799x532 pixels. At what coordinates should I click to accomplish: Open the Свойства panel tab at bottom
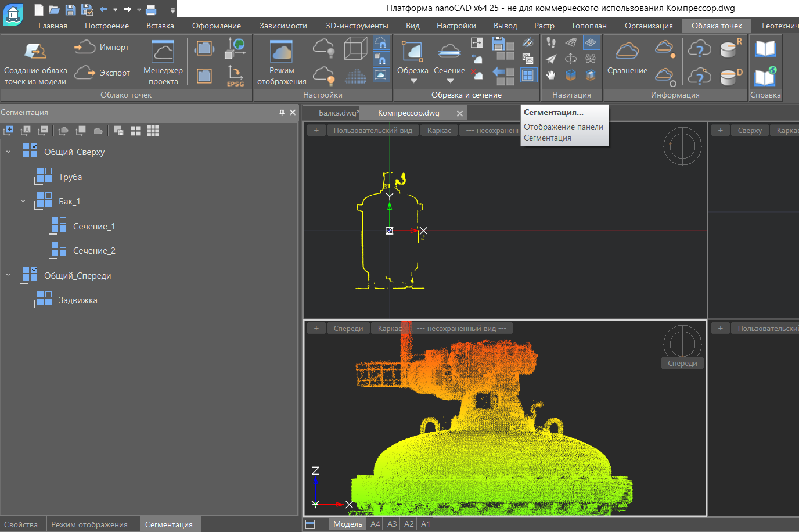(21, 524)
